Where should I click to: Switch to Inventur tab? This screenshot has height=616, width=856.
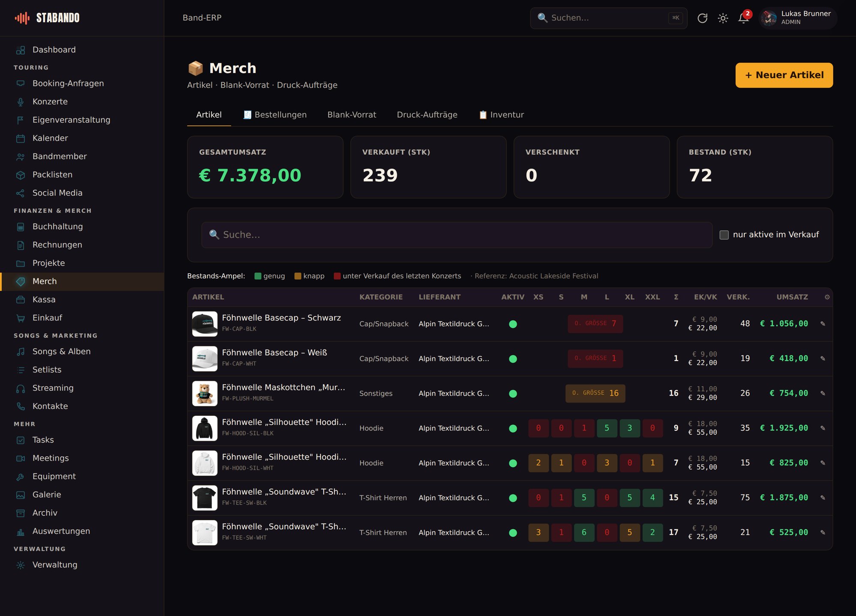(x=501, y=115)
